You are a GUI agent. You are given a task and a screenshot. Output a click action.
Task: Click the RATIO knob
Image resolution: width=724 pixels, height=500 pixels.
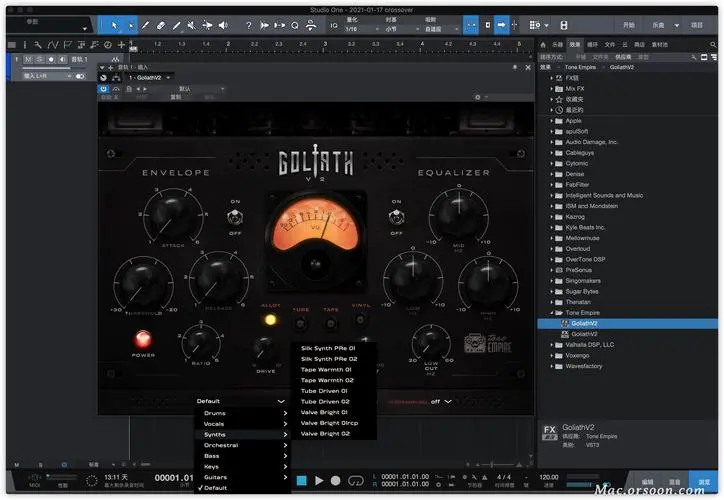200,343
